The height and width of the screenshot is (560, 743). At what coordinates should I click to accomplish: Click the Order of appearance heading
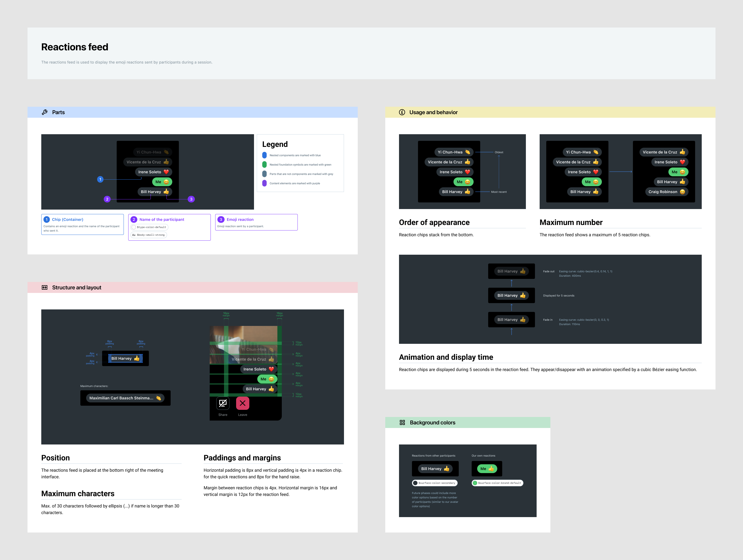pos(434,222)
